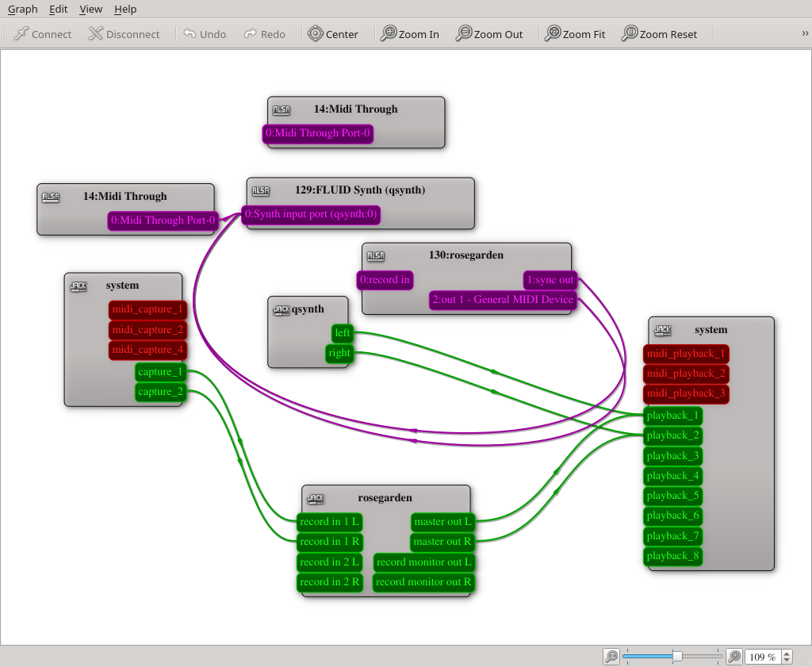Select qsynth left output port

[343, 333]
